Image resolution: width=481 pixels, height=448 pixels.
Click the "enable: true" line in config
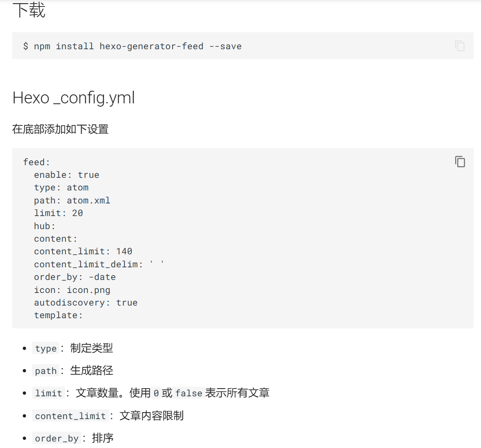point(67,175)
